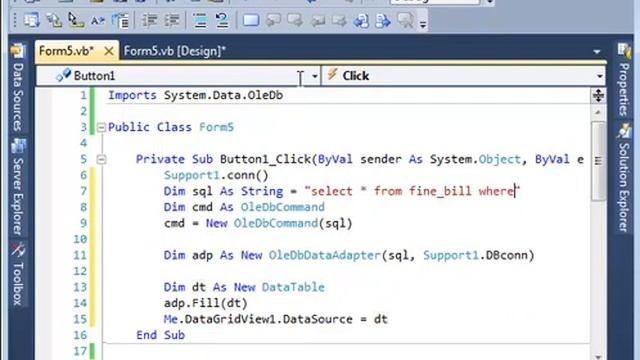Open the active documents list dropdown

click(597, 52)
